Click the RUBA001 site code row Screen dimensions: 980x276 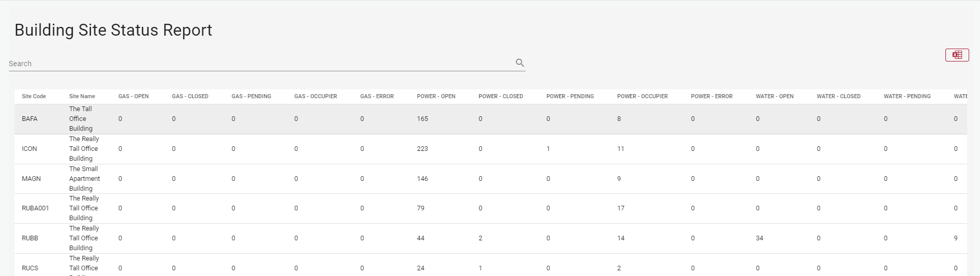[x=35, y=208]
